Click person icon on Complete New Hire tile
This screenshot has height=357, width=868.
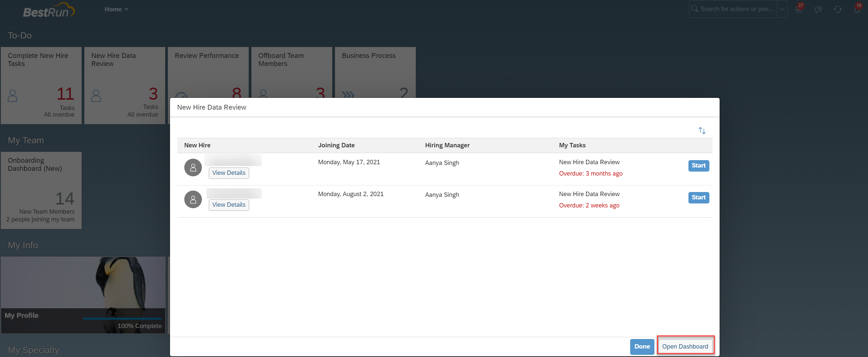pyautogui.click(x=12, y=96)
